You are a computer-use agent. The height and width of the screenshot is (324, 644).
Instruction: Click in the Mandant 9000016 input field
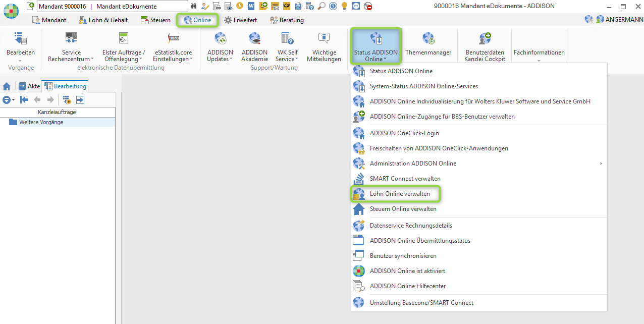112,7
